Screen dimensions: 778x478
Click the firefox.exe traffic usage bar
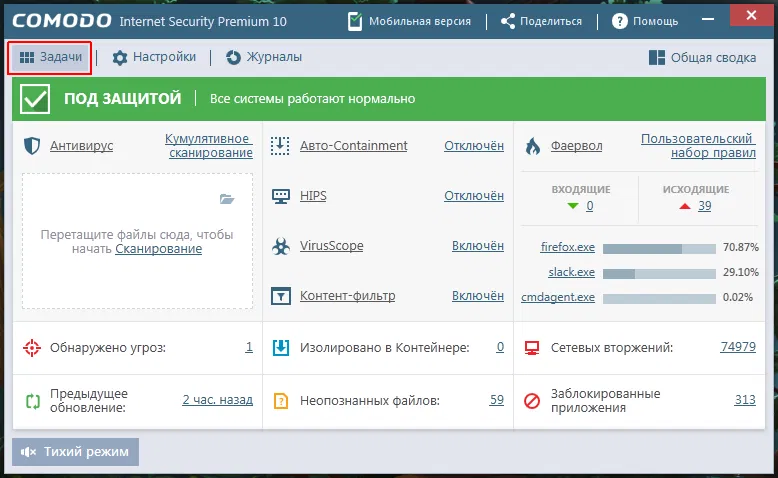(658, 247)
